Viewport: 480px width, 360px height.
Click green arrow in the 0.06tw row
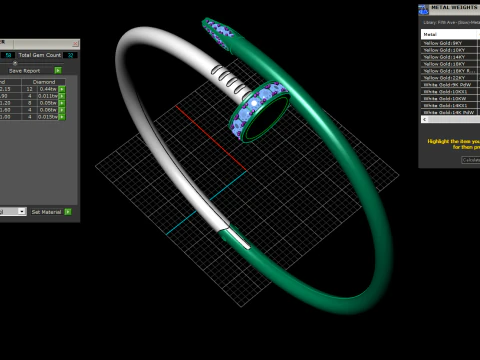[62, 110]
